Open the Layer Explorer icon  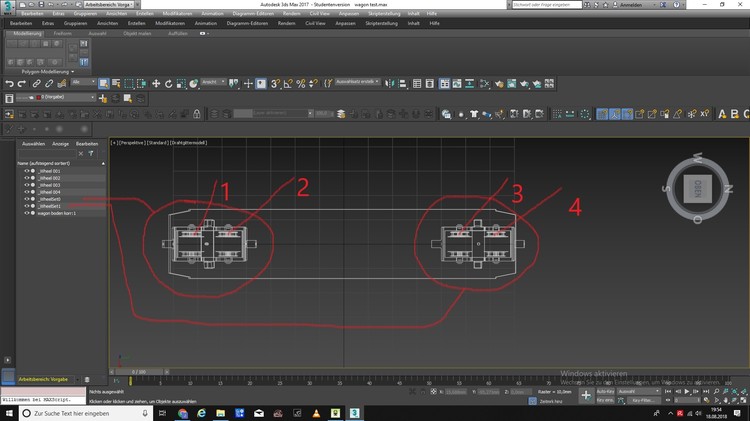430,84
